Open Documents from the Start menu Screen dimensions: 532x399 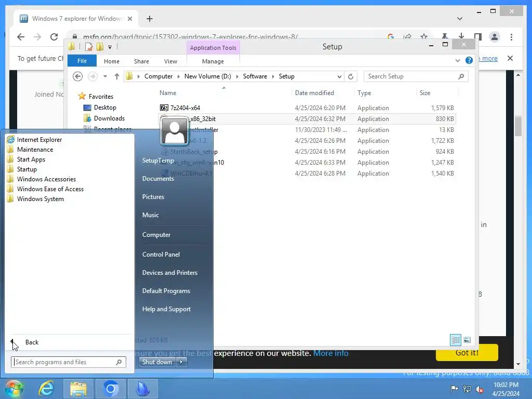[x=158, y=179]
